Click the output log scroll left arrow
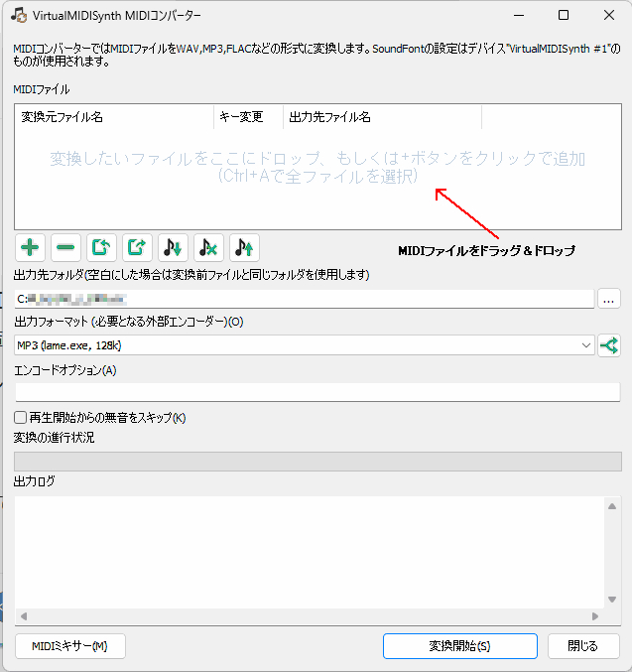The height and width of the screenshot is (672, 632). point(24,616)
